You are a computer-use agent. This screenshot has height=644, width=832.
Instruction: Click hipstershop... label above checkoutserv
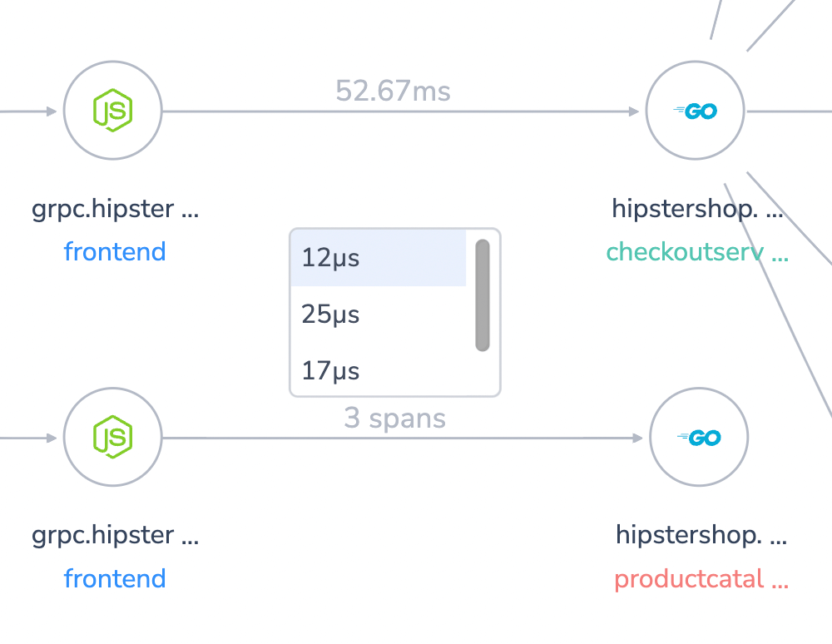pyautogui.click(x=697, y=209)
